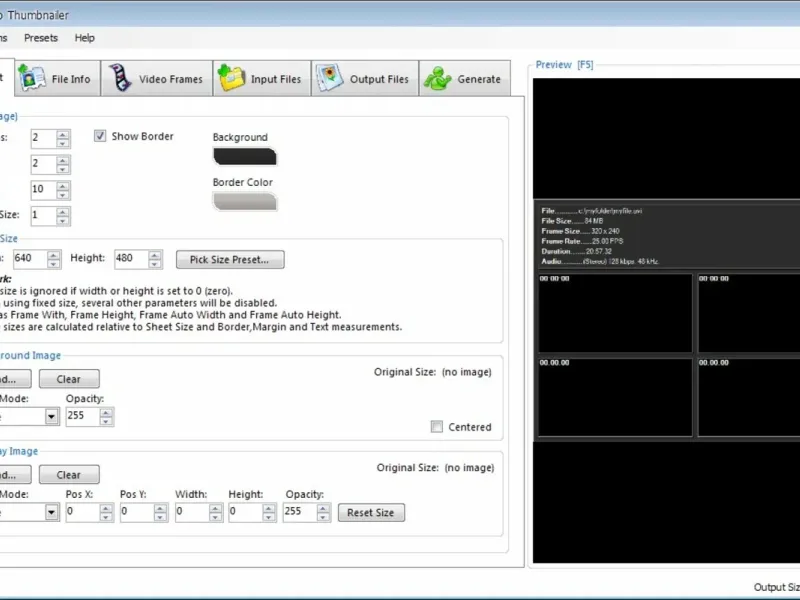Click the width field showing 640
Image resolution: width=800 pixels, height=600 pixels.
(x=30, y=259)
